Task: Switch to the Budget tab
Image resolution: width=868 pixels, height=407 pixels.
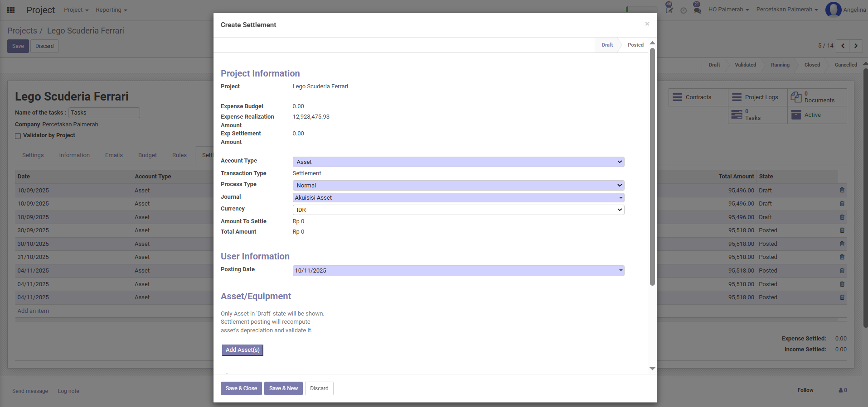Action: coord(147,155)
